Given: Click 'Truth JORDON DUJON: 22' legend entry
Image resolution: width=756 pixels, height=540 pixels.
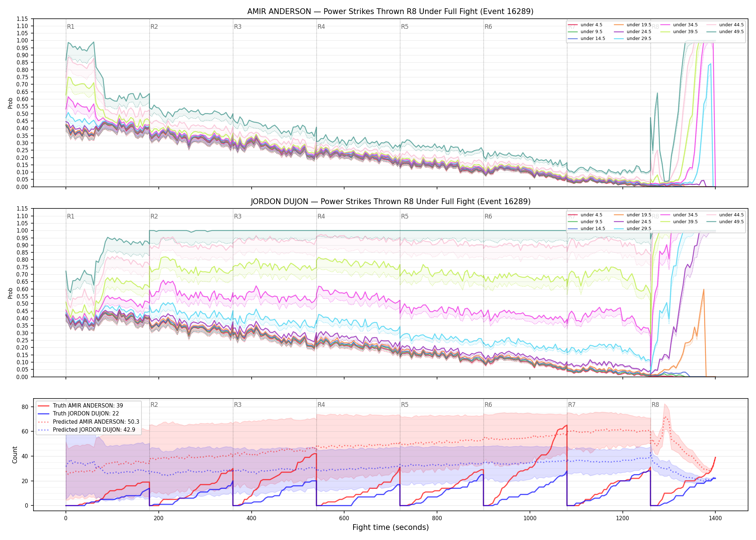Looking at the screenshot, I should [78, 414].
